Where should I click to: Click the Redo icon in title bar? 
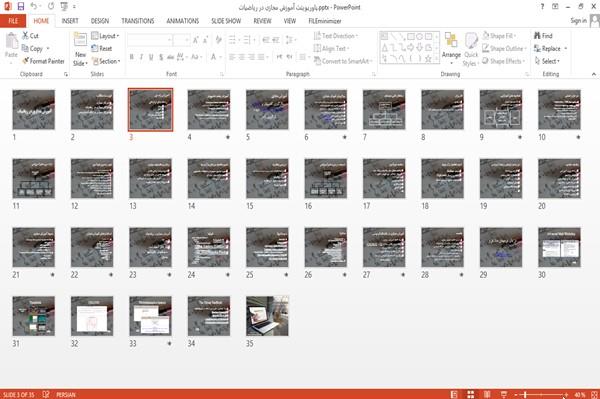[x=51, y=6]
